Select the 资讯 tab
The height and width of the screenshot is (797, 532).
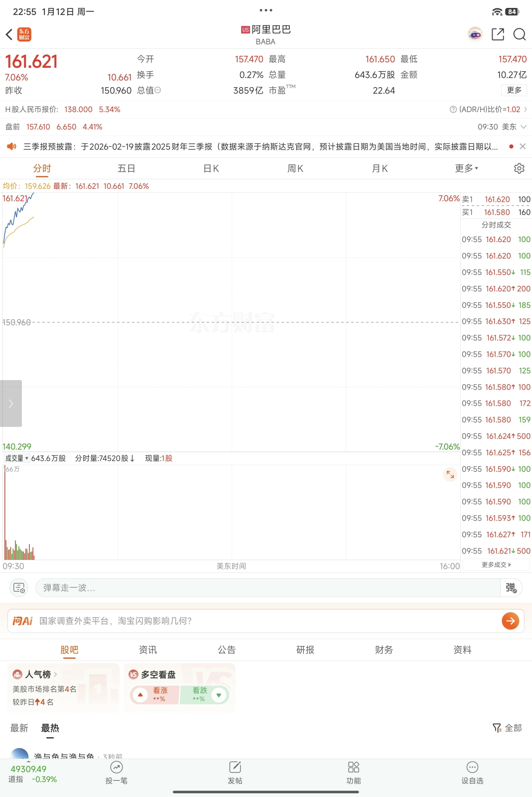coord(148,650)
